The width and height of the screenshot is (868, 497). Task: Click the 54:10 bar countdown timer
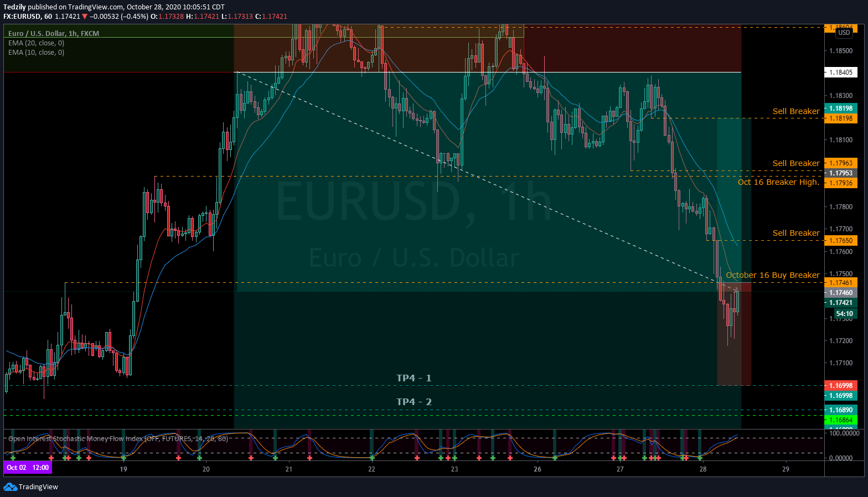845,313
